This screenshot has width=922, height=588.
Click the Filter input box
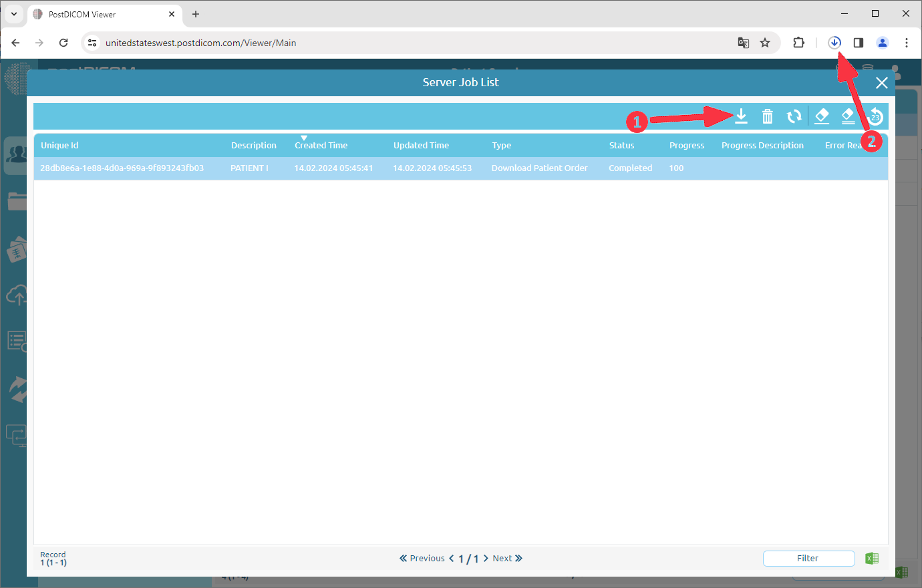tap(808, 558)
